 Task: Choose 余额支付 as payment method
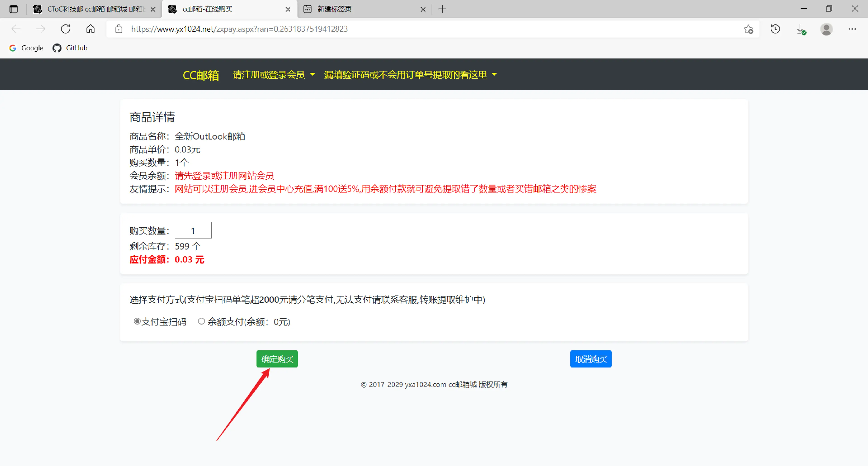pos(201,321)
